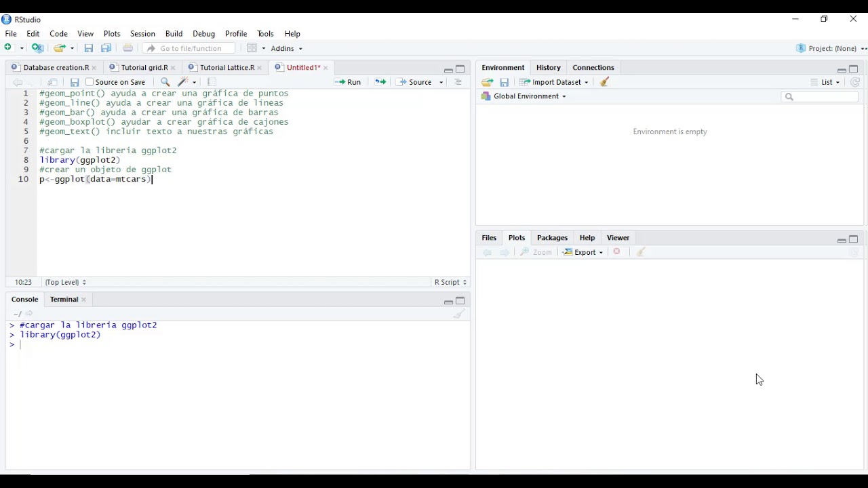Close the Terminal tab

[x=84, y=300]
